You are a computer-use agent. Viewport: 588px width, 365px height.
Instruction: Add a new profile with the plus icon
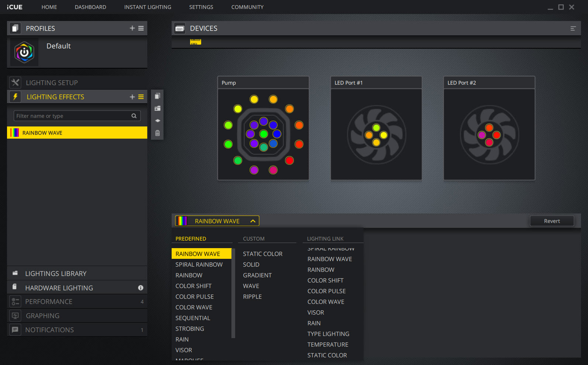tap(132, 28)
